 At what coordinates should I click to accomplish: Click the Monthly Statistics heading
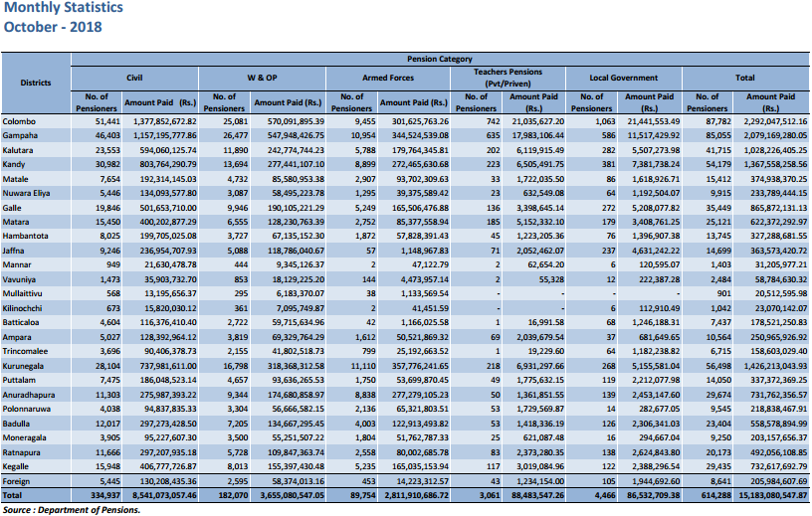pos(63,7)
